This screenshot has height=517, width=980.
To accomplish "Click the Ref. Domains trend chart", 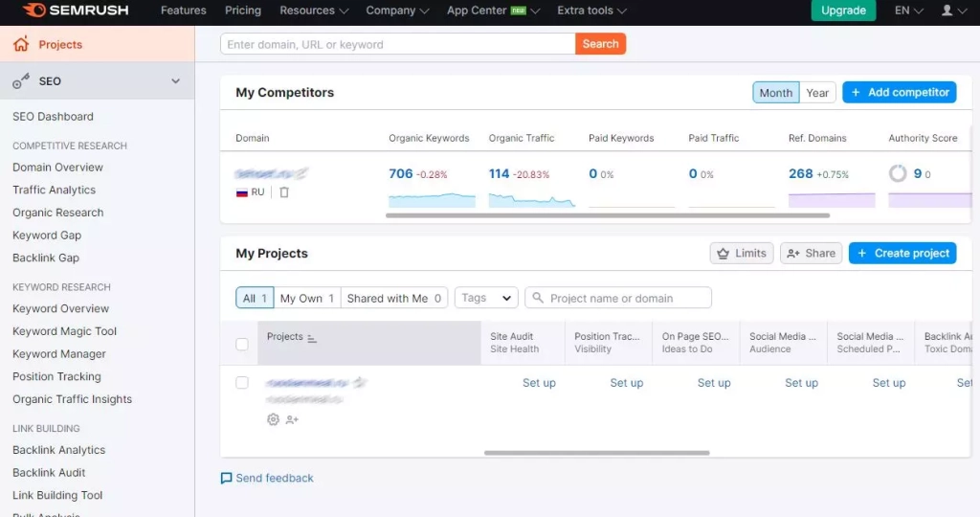I will (832, 199).
